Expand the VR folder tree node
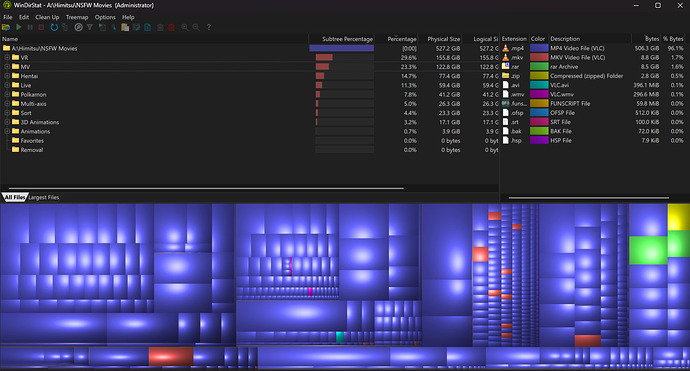This screenshot has width=690, height=371. (x=7, y=58)
